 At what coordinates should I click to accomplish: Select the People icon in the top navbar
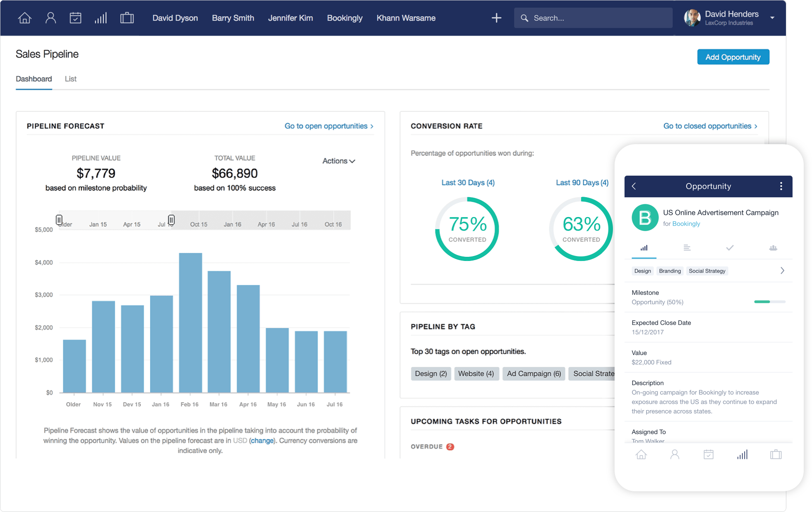pos(50,18)
